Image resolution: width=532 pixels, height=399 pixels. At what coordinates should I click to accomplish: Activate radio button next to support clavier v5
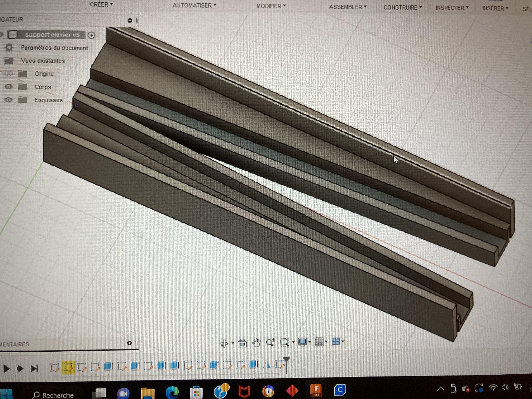[91, 35]
